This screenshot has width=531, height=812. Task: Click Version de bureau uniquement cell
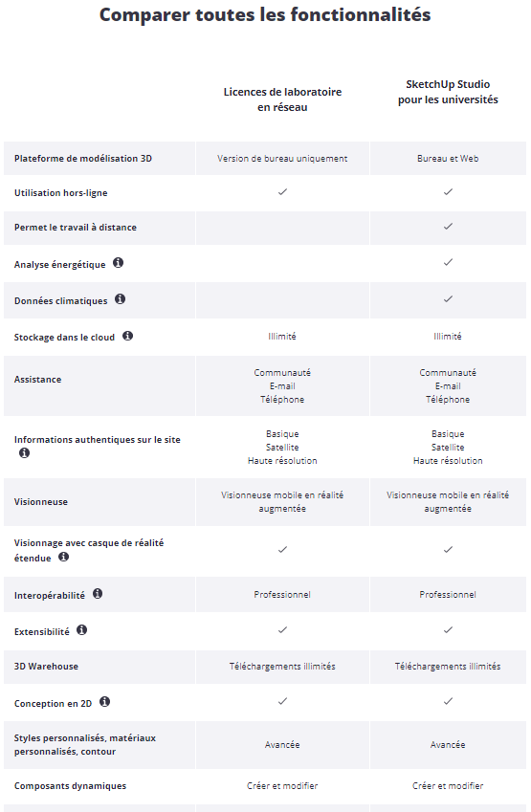pyautogui.click(x=282, y=159)
